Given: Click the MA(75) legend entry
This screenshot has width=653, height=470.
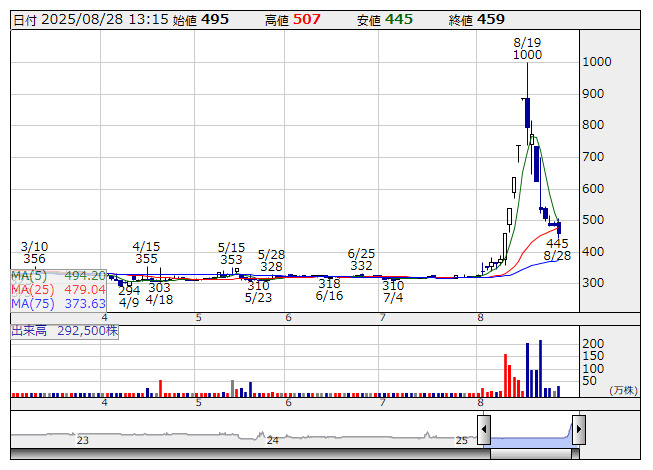Looking at the screenshot, I should [59, 304].
